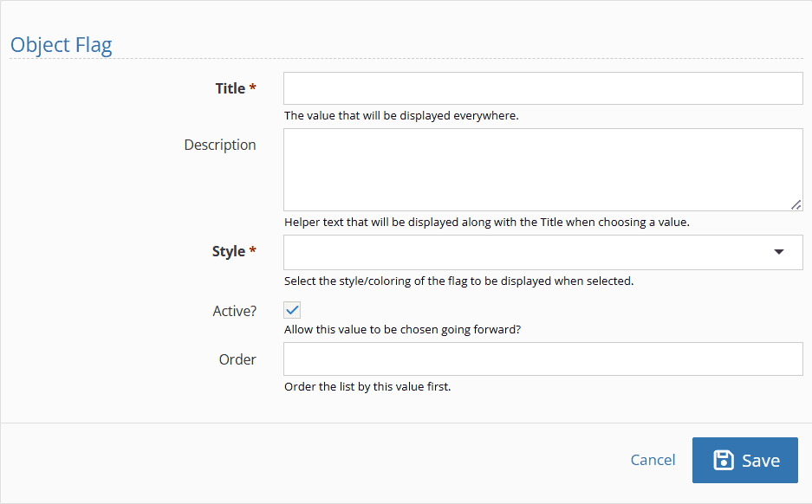The image size is (812, 504).
Task: Expand the Style dropdown arrow
Action: (779, 252)
